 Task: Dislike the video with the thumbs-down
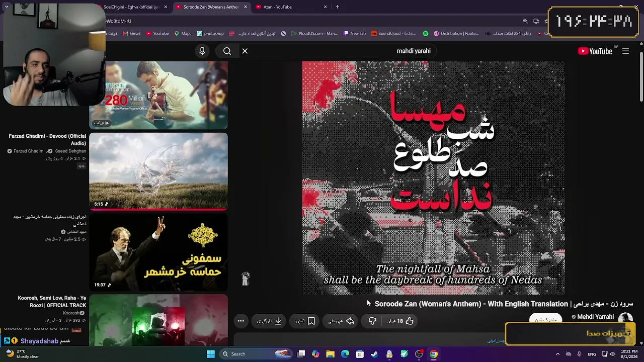[x=372, y=321]
